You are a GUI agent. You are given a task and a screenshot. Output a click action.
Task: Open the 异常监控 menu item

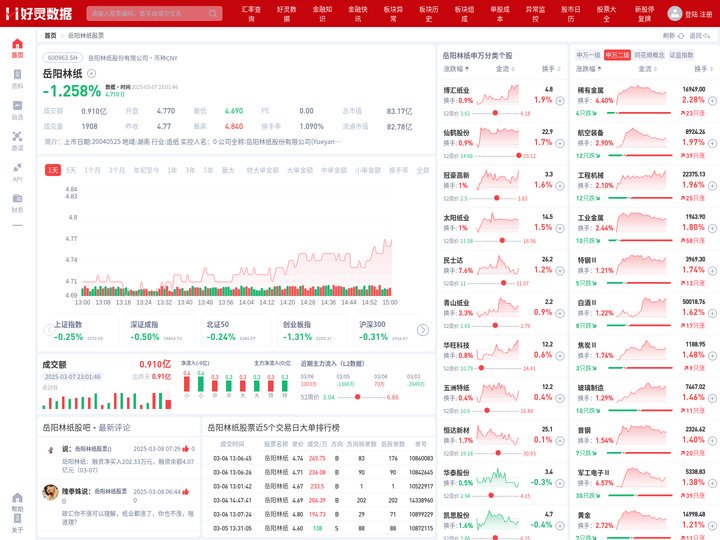pyautogui.click(x=535, y=14)
